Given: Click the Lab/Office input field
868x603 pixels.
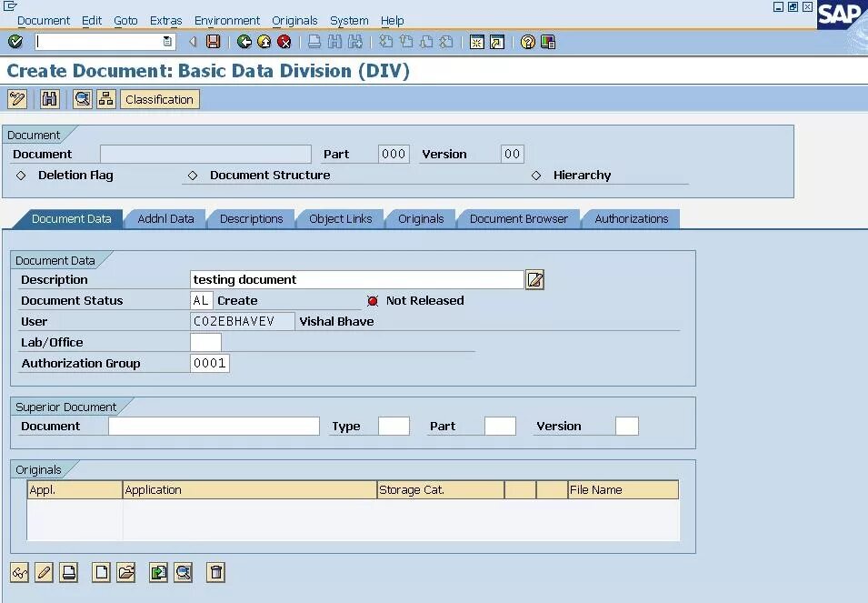Looking at the screenshot, I should pyautogui.click(x=206, y=342).
